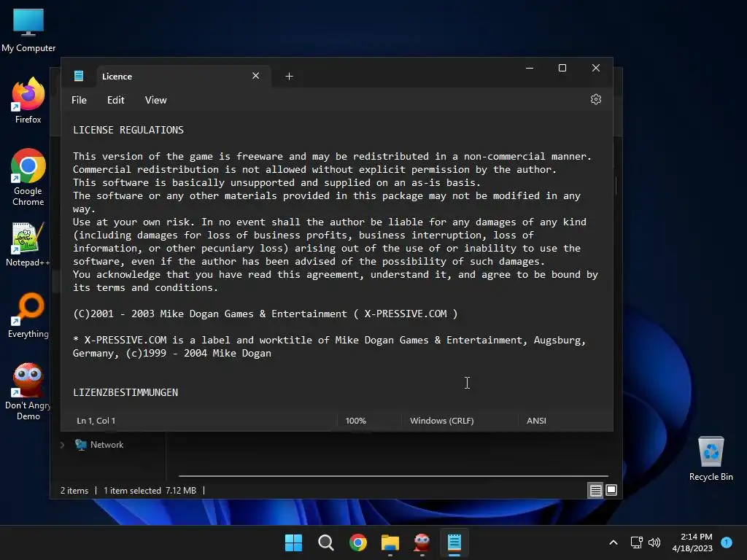Click the ANSI encoding indicator

536,421
